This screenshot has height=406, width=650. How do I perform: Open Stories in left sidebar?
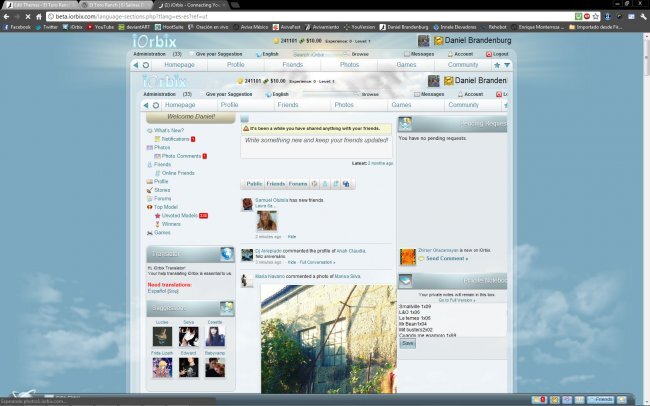click(x=162, y=190)
